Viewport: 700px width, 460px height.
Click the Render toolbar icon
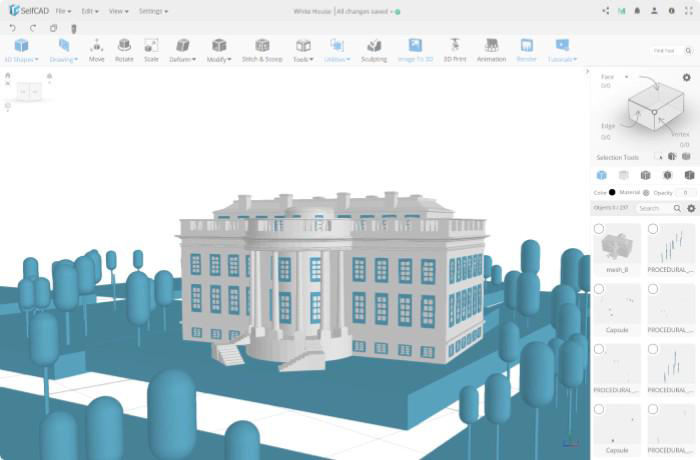pos(526,49)
